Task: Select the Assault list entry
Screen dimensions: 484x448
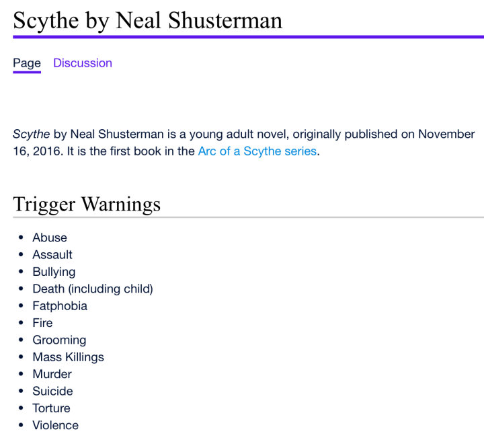Action: click(x=52, y=254)
